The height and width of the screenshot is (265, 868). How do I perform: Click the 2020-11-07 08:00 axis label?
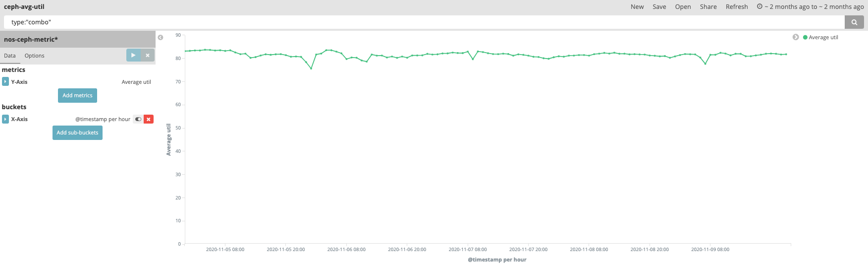coord(468,249)
